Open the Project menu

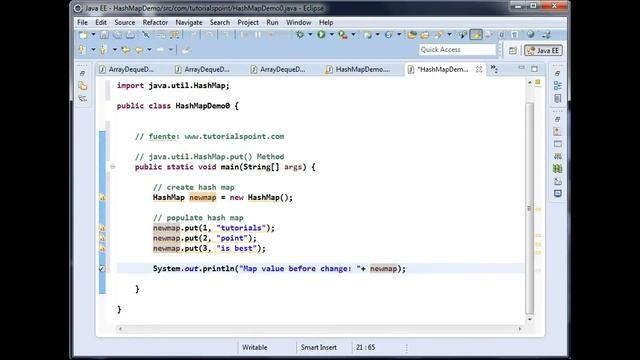pyautogui.click(x=248, y=22)
